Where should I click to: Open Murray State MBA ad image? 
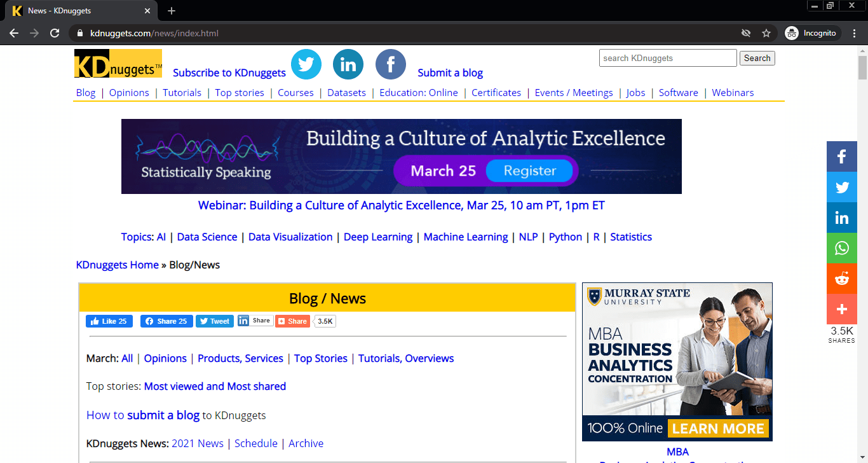(677, 362)
